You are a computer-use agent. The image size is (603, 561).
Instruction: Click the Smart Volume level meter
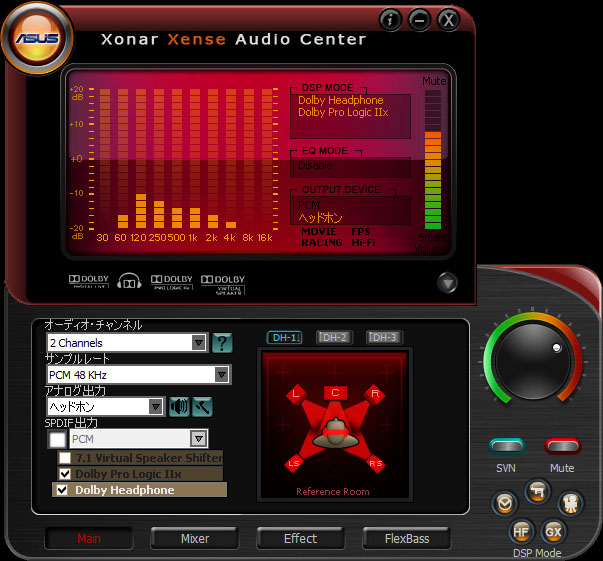click(x=433, y=159)
